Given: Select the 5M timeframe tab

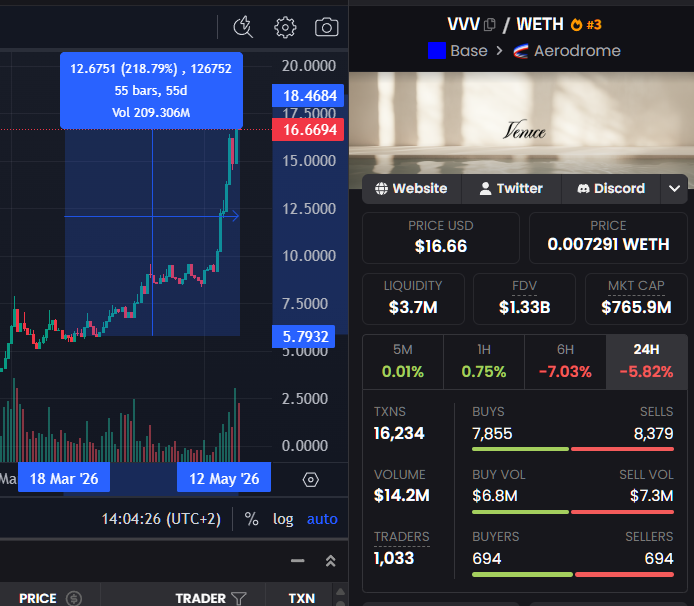Looking at the screenshot, I should tap(403, 362).
